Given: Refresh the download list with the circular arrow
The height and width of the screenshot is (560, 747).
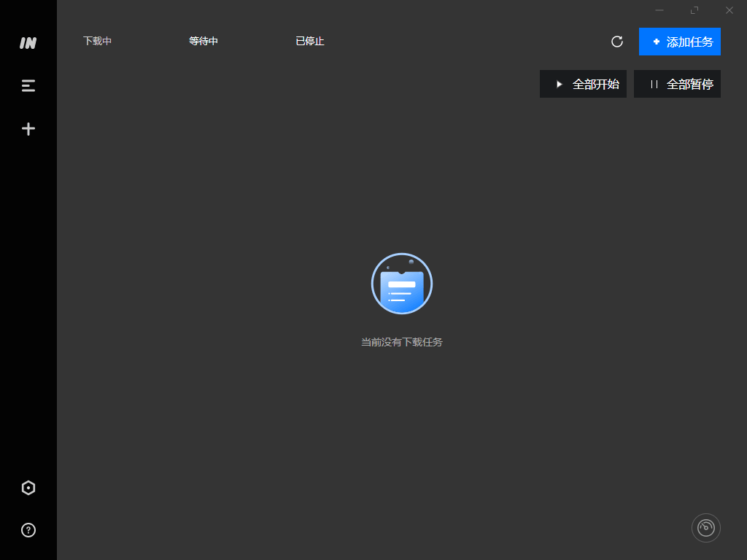Looking at the screenshot, I should [616, 42].
